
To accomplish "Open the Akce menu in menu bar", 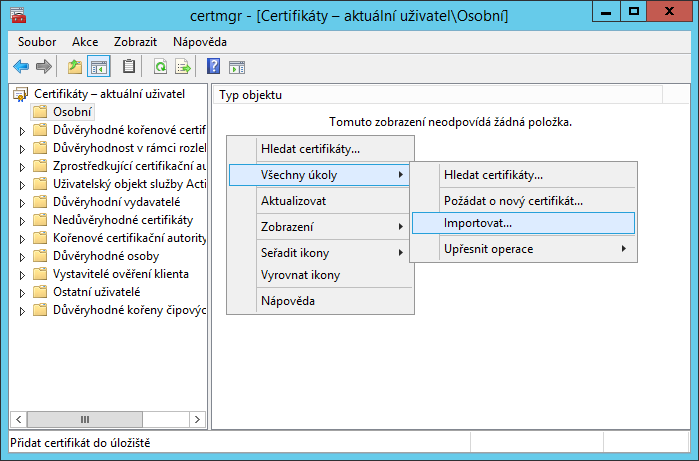I will coord(85,42).
